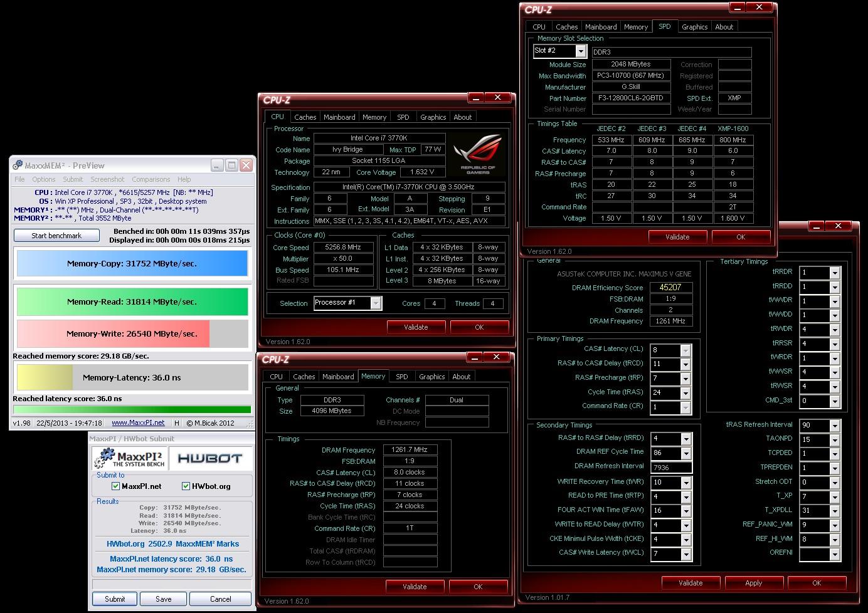Viewport: 868px width, 613px height.
Task: Toggle the MaxxPI.net submit checkbox
Action: (115, 486)
